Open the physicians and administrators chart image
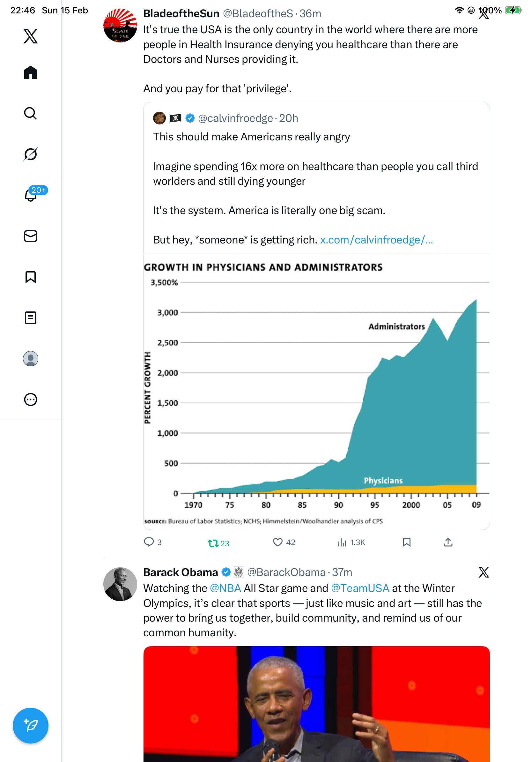The image size is (532, 762). 316,392
